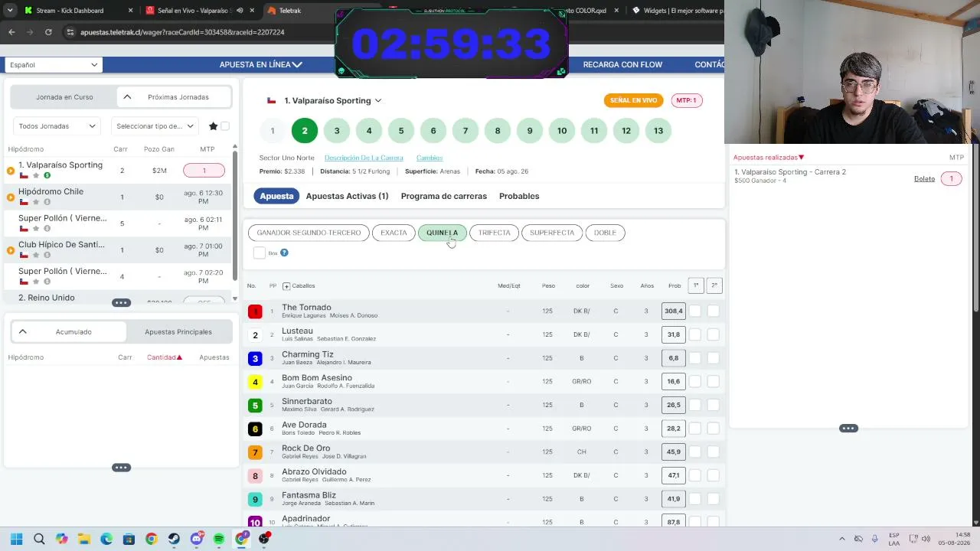
Task: Collapse the Próximas Jornadas chevron
Action: [x=127, y=97]
